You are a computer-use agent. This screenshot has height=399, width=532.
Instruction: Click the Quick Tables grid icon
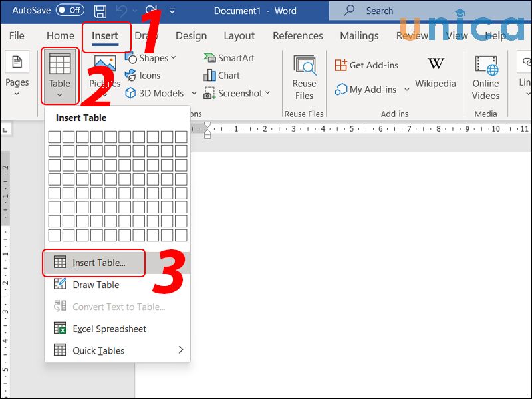click(x=60, y=350)
